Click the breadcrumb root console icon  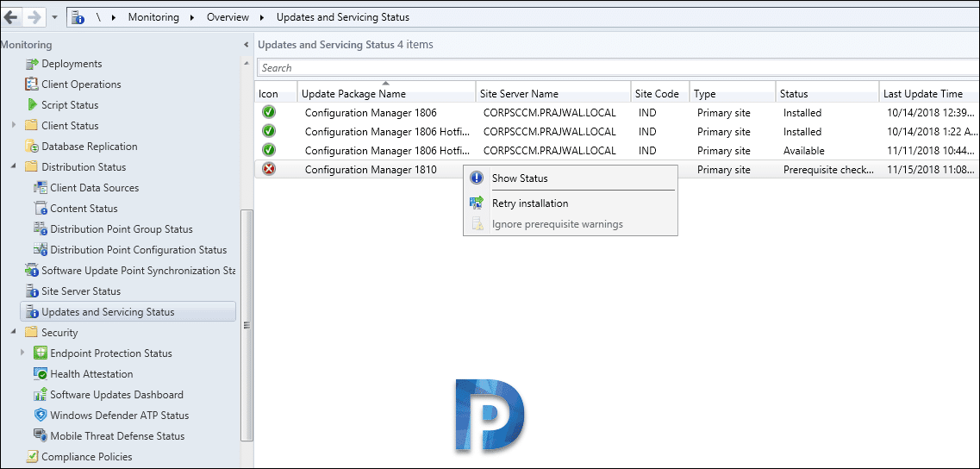click(78, 17)
